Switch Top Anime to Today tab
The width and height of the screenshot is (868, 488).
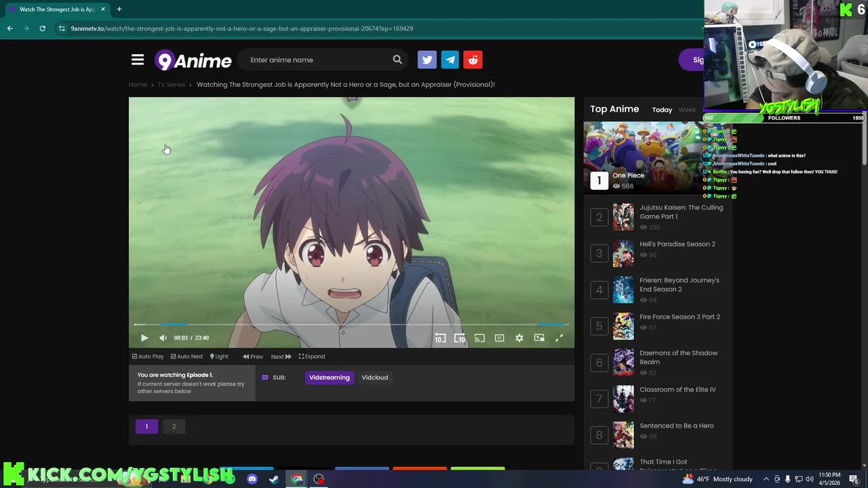[x=662, y=110]
